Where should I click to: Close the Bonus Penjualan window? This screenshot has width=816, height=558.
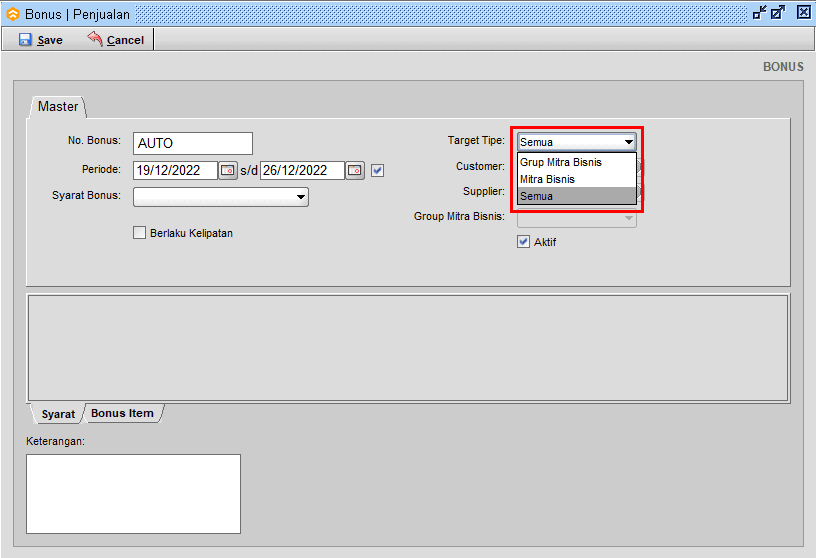803,13
